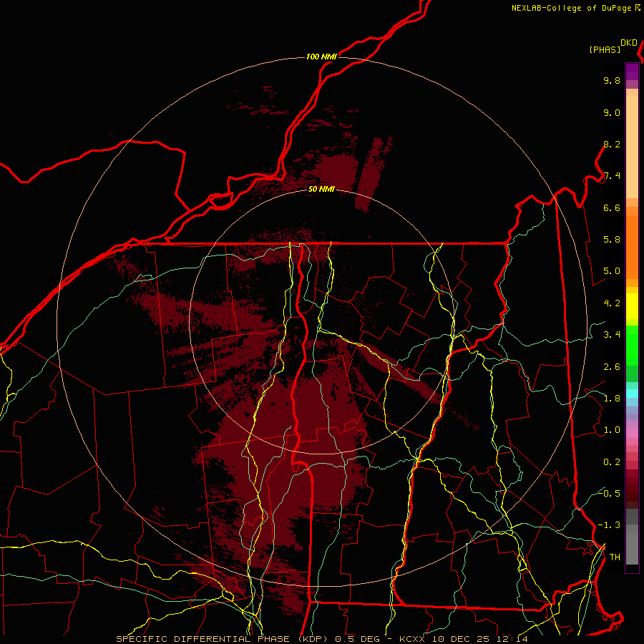Click the -1.3 legend value
The height and width of the screenshot is (644, 644).
point(609,525)
